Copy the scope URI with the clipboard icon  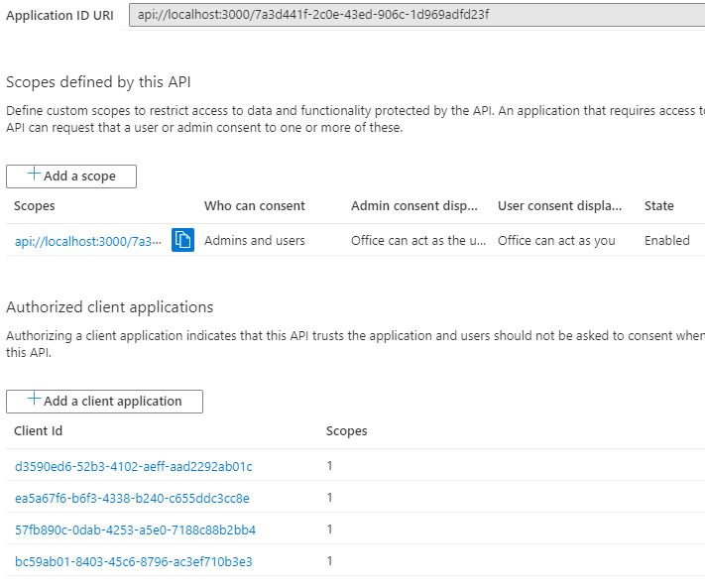pos(182,240)
